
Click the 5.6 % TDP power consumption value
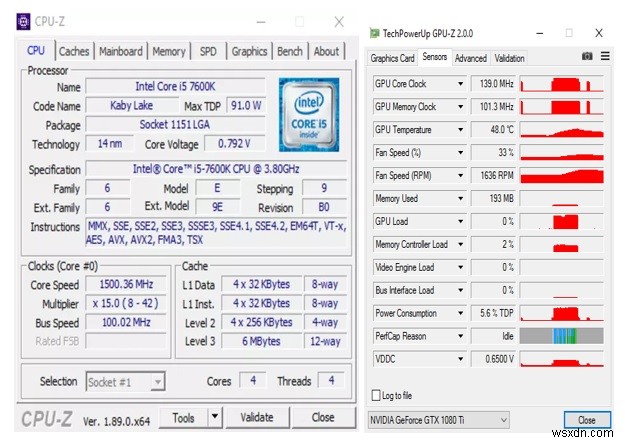(x=493, y=313)
